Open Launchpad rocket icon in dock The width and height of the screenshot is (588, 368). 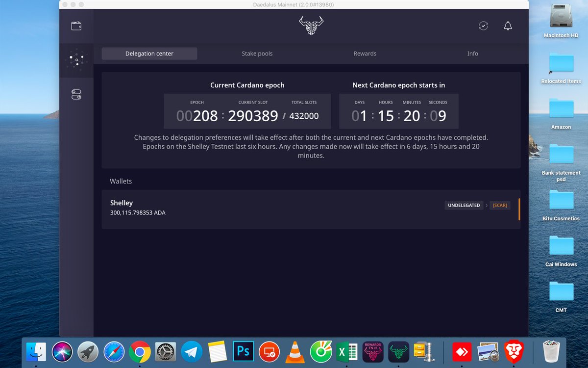pyautogui.click(x=88, y=352)
